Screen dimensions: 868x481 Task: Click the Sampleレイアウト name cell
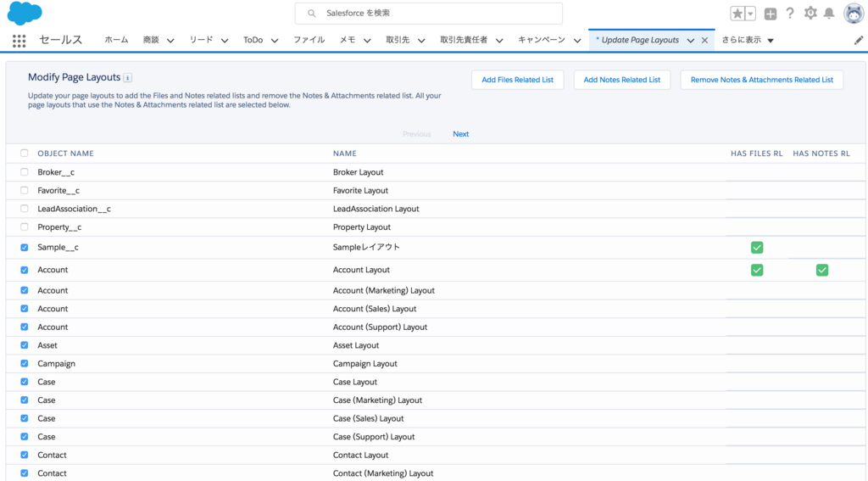(366, 247)
